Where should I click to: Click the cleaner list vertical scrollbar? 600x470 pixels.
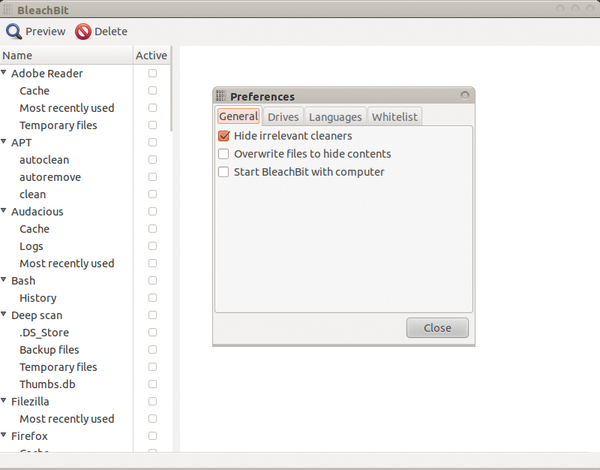pos(171,89)
